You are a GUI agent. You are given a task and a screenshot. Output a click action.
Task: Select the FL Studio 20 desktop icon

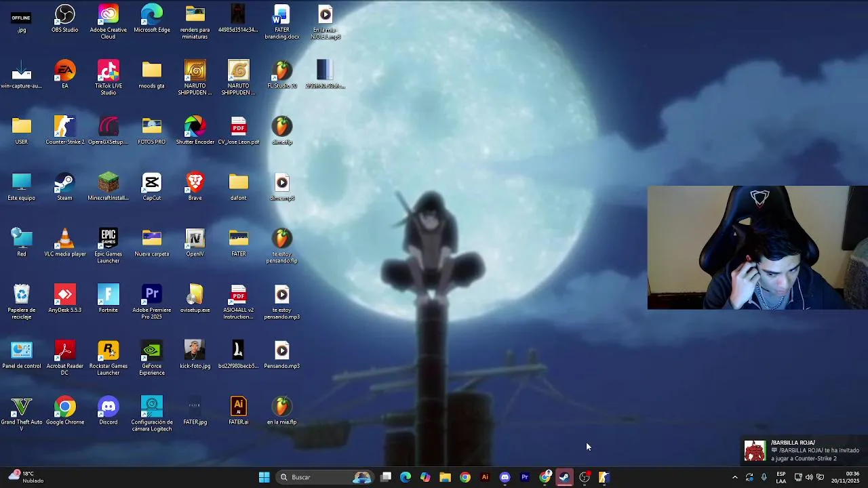tap(281, 75)
